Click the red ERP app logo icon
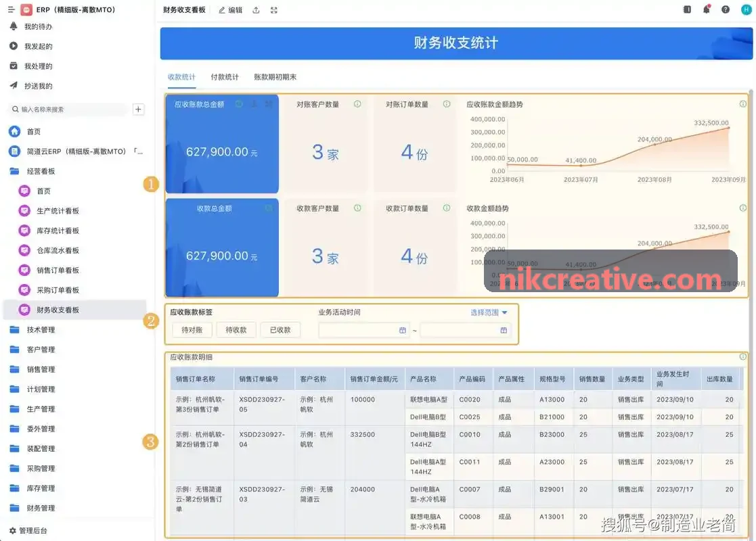This screenshot has width=756, height=541. coord(26,9)
